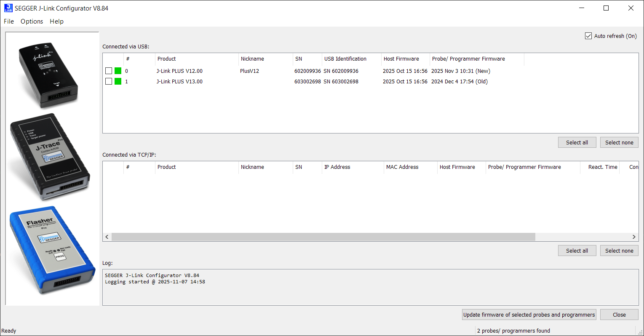Click the blue Flasher Pro image

(x=52, y=250)
